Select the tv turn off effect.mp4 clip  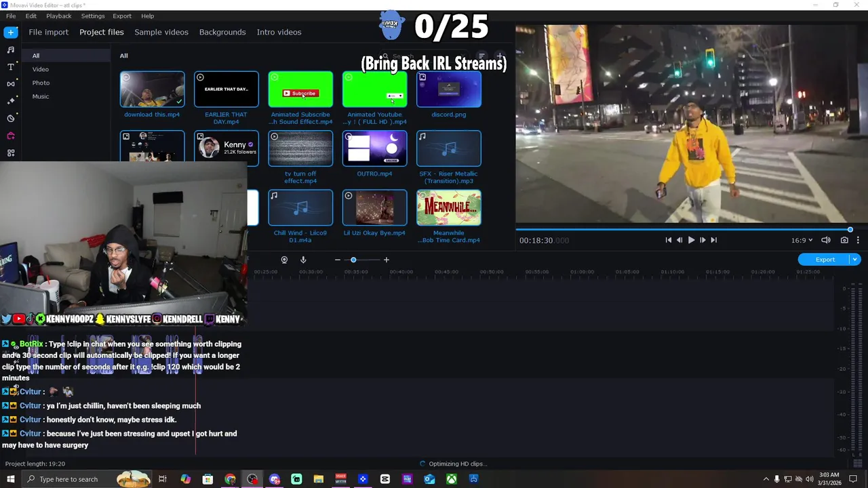click(300, 148)
